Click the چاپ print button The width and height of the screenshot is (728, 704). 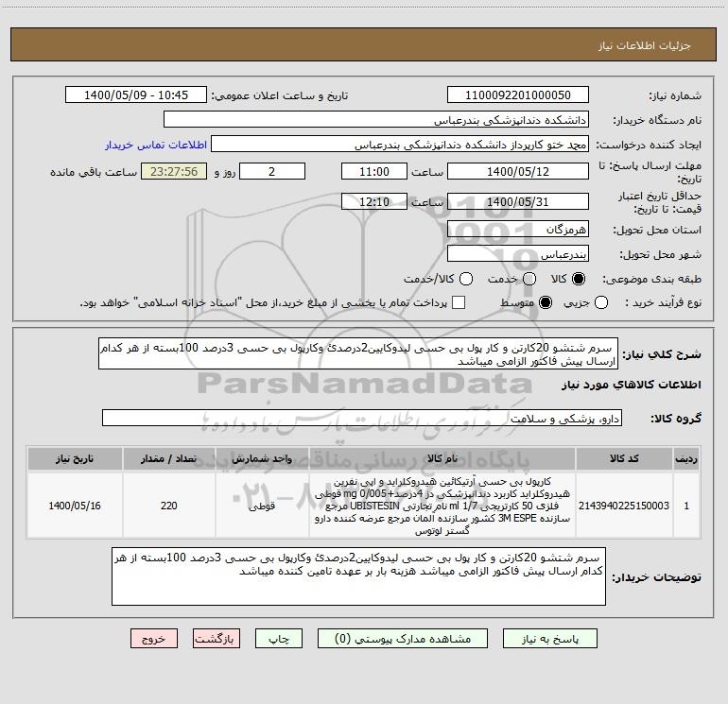click(x=279, y=639)
